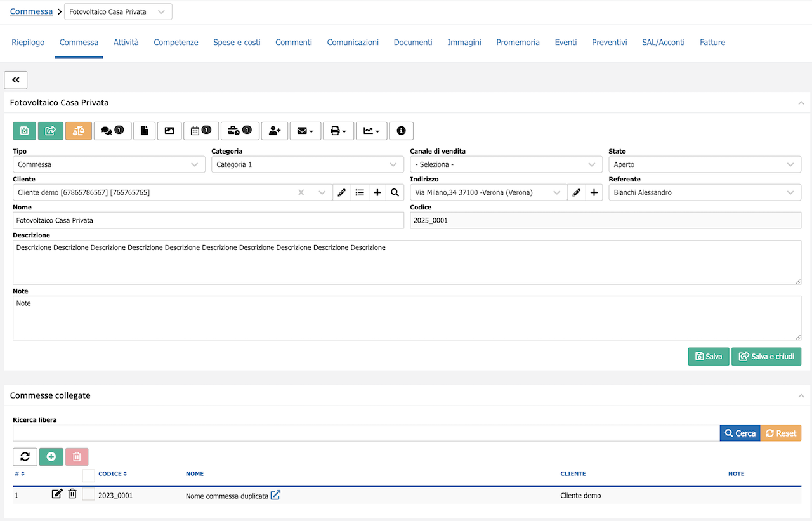Switch to the Riepilogo tab
The width and height of the screenshot is (812, 521).
[x=28, y=43]
